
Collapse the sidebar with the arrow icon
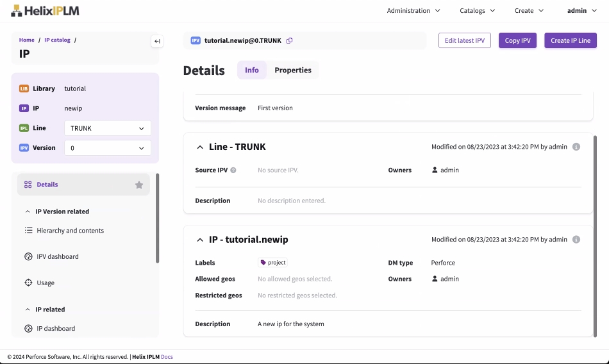(157, 42)
